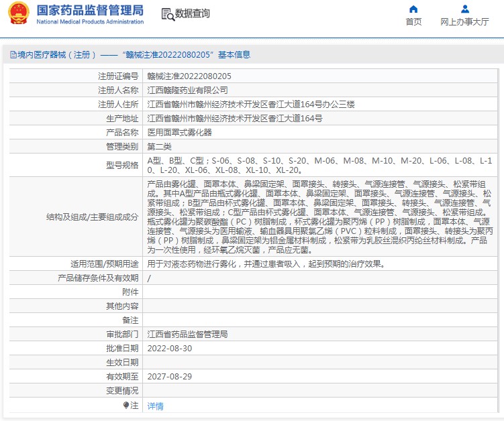The height and width of the screenshot is (421, 504).
Task: Click the 网上办事大厅 user icon
Action: [464, 9]
